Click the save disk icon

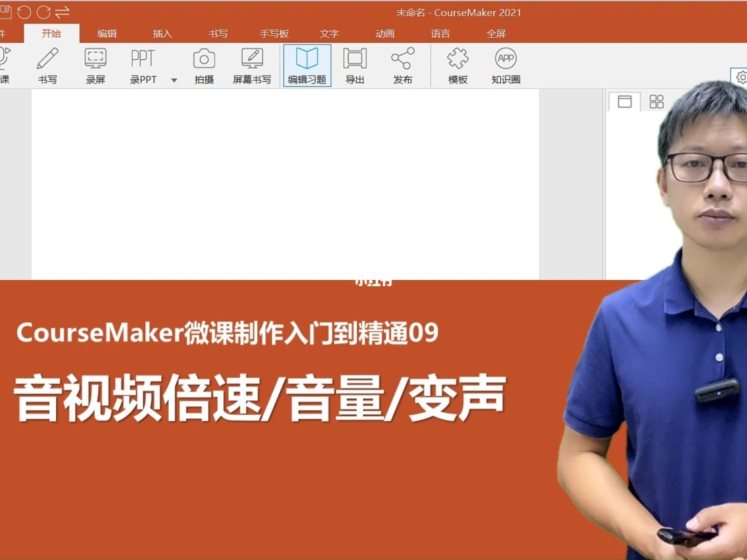5,12
